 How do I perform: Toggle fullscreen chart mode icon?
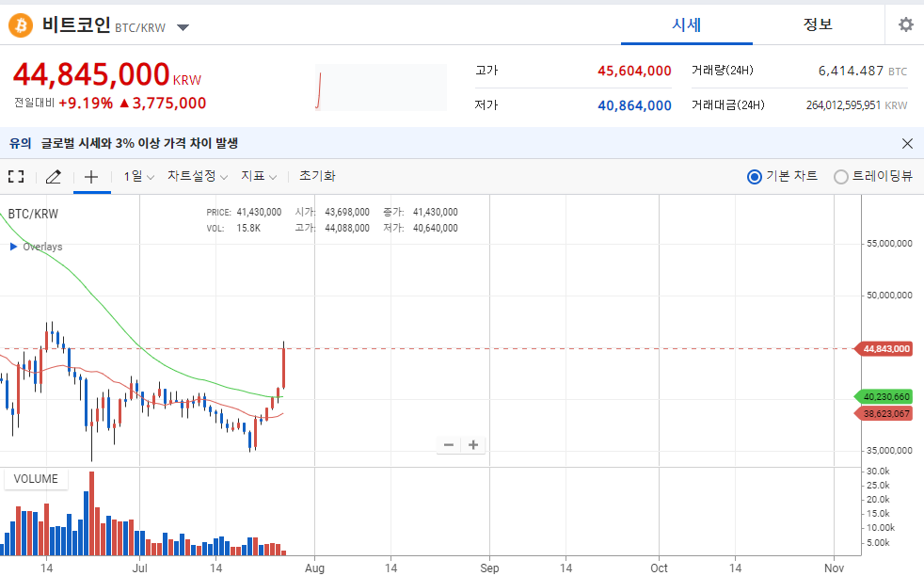[17, 176]
